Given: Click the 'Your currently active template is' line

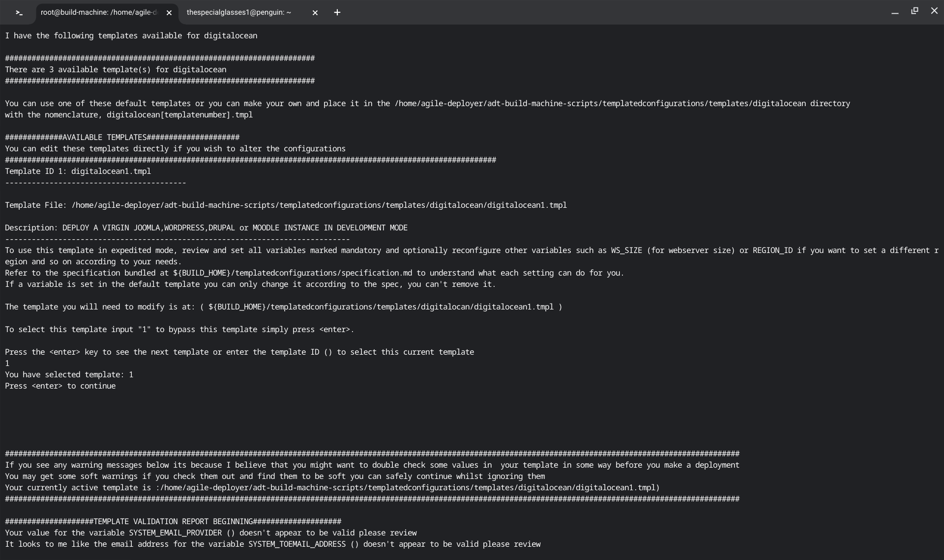Looking at the screenshot, I should click(332, 488).
